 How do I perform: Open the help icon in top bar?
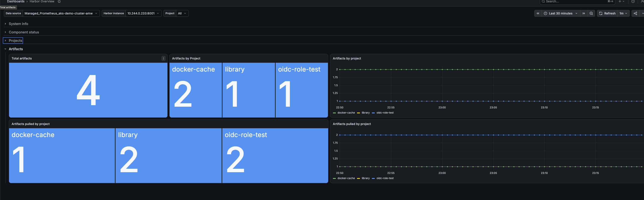(633, 2)
